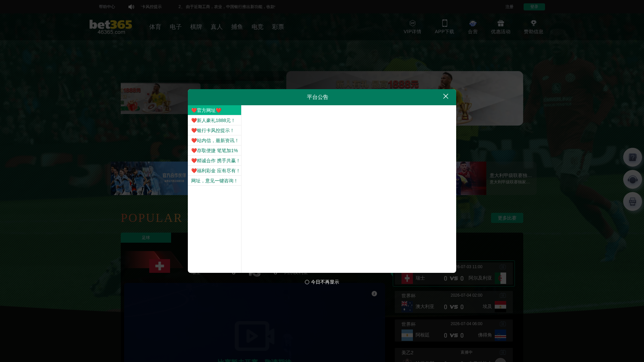The height and width of the screenshot is (362, 644).
Task: Open the 网址,意见一键咨询 announcement
Action: [x=214, y=181]
